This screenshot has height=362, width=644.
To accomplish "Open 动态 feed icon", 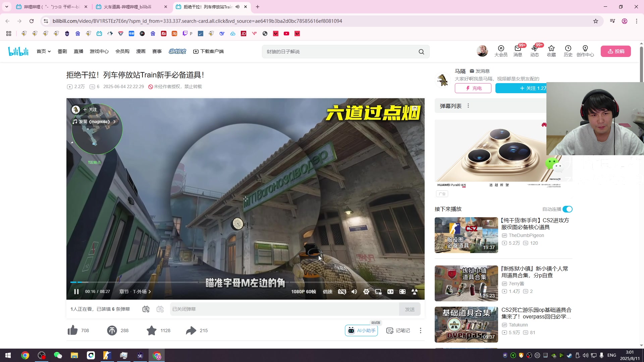I will [x=535, y=51].
